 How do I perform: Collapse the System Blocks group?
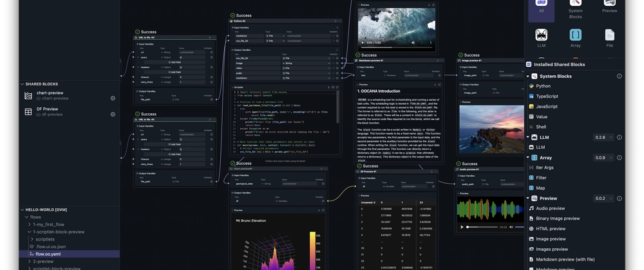point(528,76)
